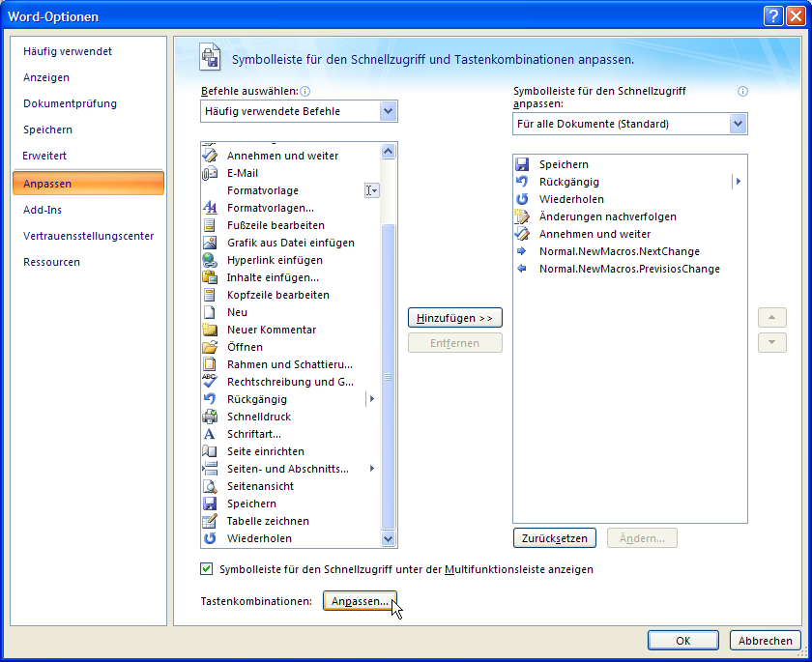Click the Rahmen und Schattierung icon
The image size is (812, 662).
point(210,364)
